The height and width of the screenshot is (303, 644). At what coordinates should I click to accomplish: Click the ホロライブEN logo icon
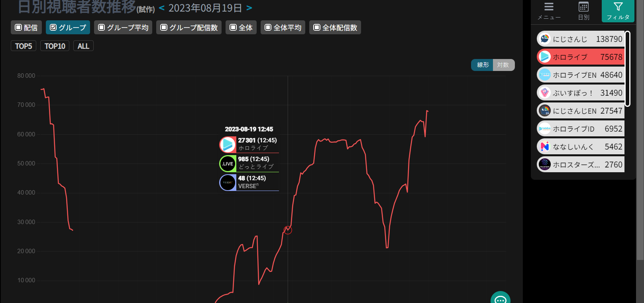tap(545, 75)
